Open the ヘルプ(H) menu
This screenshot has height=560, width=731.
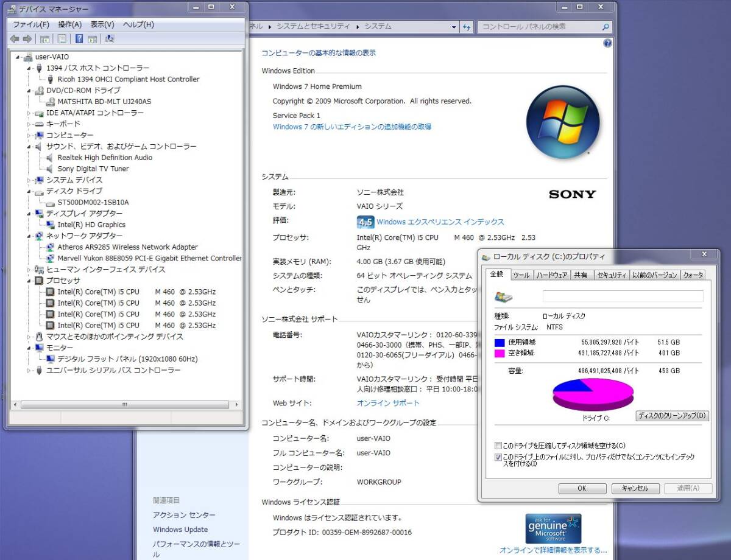[x=138, y=24]
